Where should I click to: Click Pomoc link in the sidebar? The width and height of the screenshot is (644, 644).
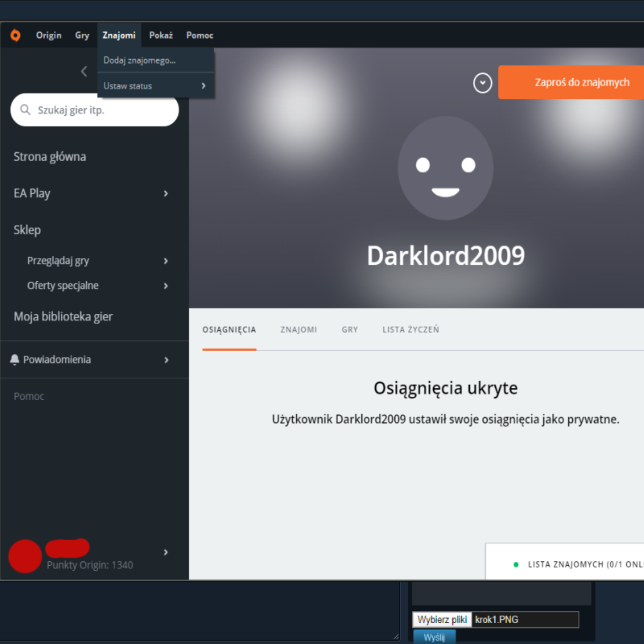pos(29,396)
